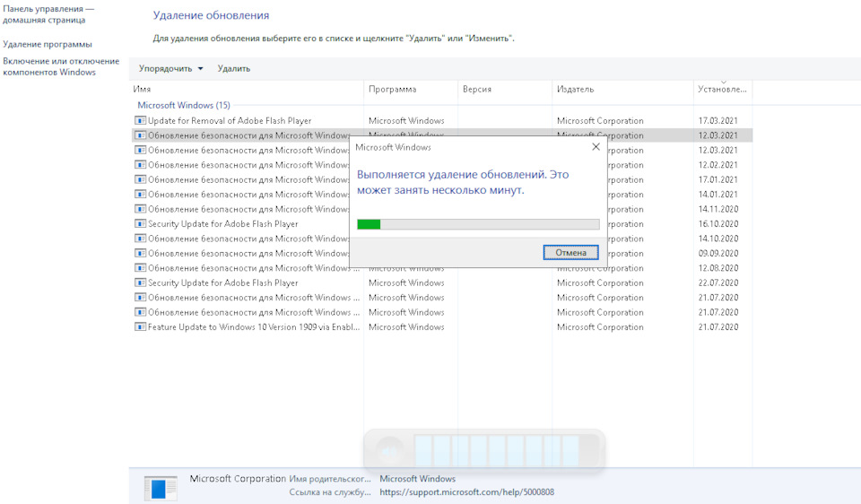The height and width of the screenshot is (504, 861).
Task: Click icon of Feature Update to Windows 10 Version 1909
Action: point(141,327)
